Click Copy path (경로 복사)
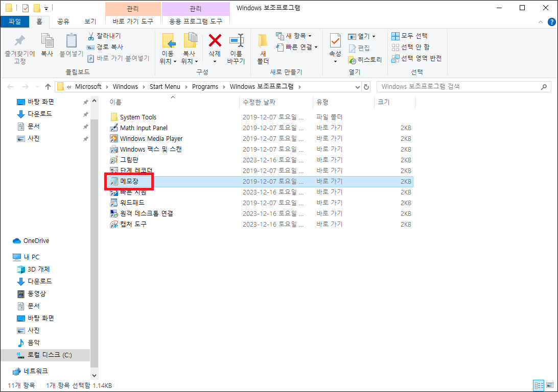 pos(105,47)
